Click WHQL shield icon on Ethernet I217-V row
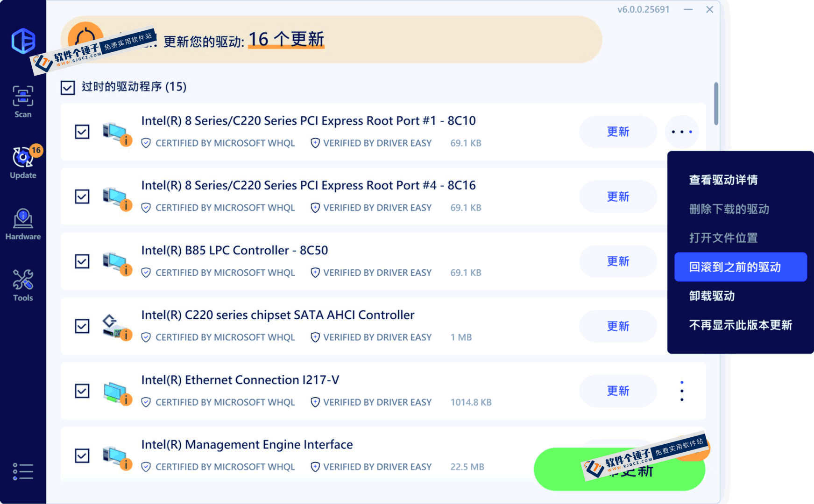This screenshot has height=504, width=814. tap(146, 402)
